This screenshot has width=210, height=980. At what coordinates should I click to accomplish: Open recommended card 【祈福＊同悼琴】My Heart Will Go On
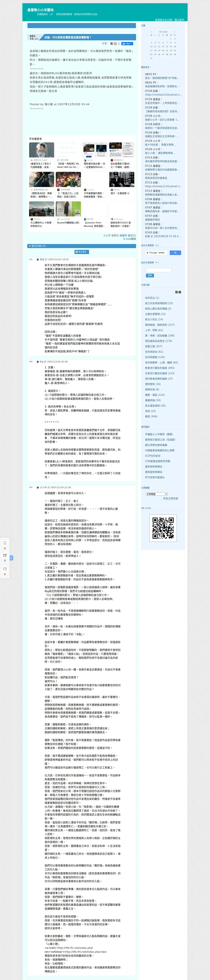point(68,156)
